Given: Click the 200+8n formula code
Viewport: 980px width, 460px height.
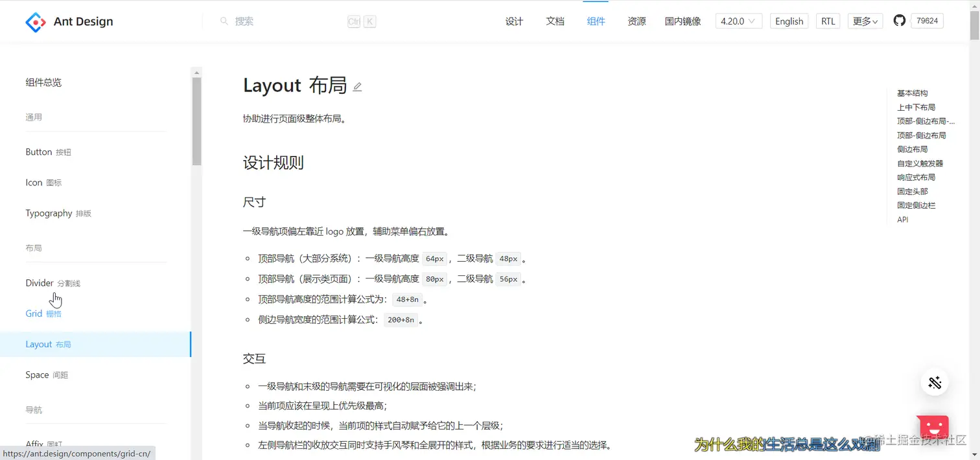Looking at the screenshot, I should point(401,319).
